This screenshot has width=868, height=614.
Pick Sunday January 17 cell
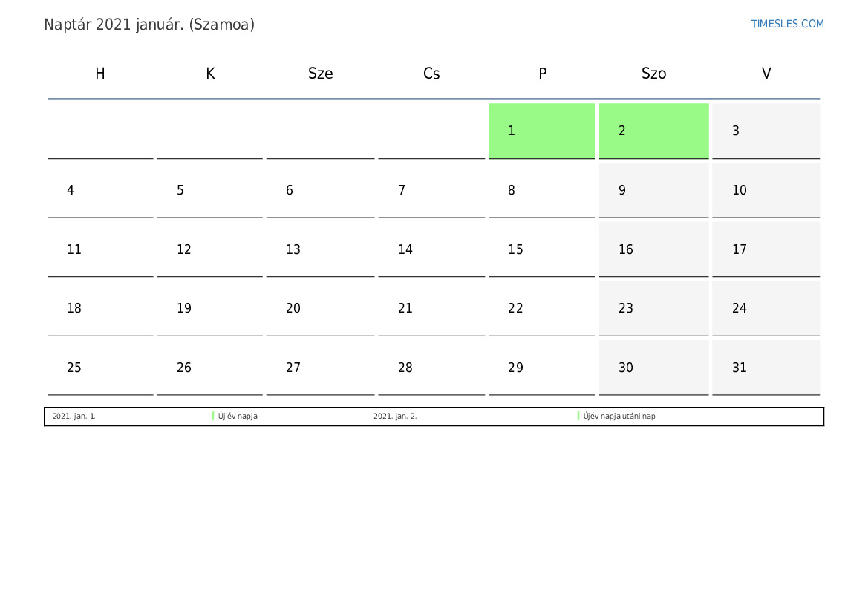[766, 249]
